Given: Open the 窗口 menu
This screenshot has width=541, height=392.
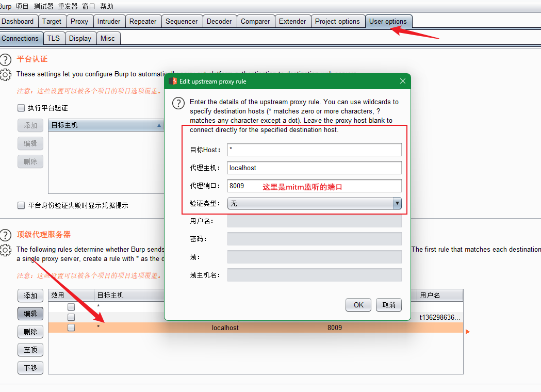Looking at the screenshot, I should 89,6.
